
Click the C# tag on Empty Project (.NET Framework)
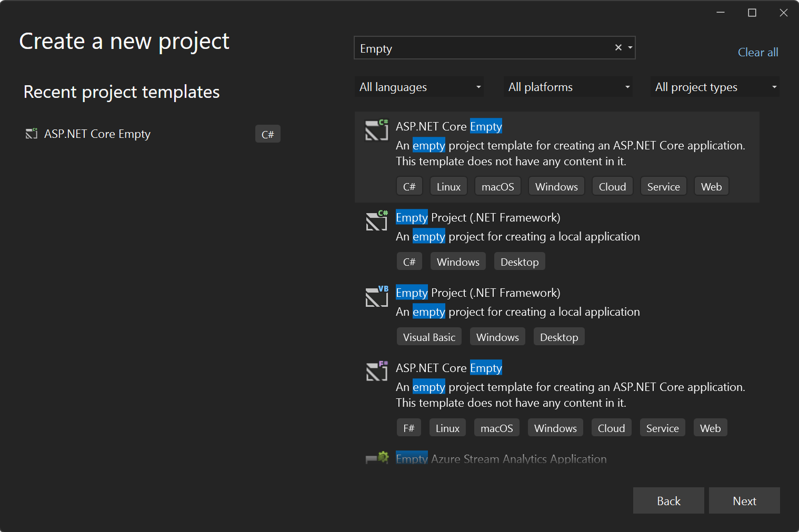point(410,262)
